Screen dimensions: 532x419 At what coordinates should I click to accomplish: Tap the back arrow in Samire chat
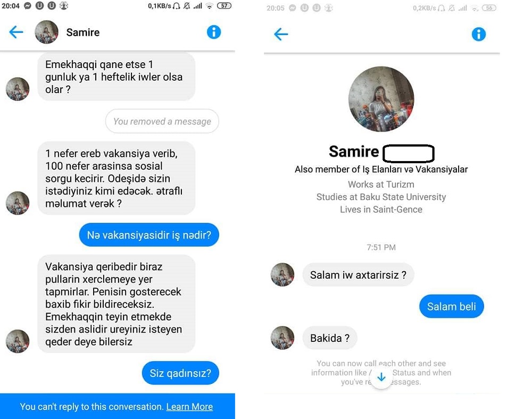[16, 32]
